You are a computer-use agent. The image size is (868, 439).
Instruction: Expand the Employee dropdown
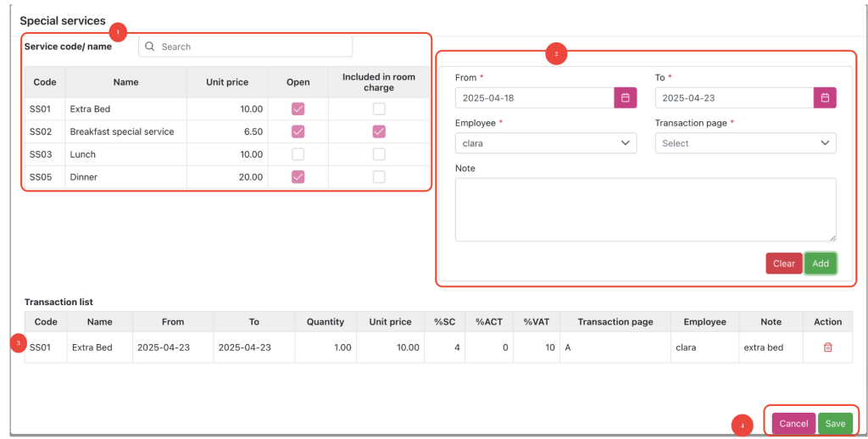tap(545, 143)
